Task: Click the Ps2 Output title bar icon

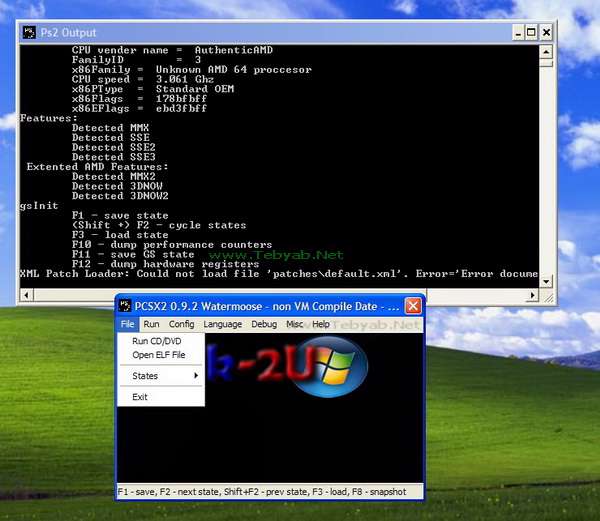Action: coord(29,32)
